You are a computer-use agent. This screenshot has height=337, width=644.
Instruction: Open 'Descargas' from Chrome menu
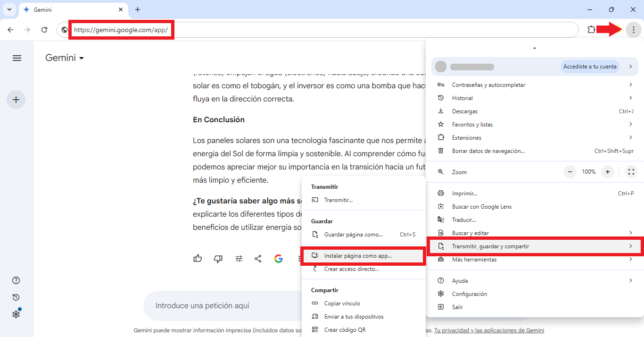click(535, 111)
